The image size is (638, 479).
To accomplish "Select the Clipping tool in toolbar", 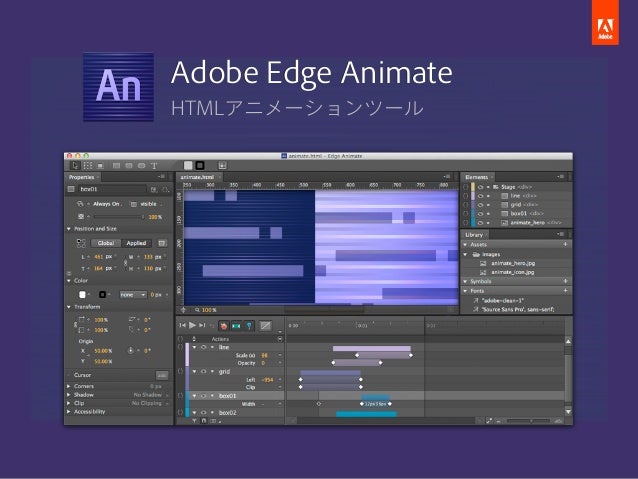I will pyautogui.click(x=100, y=166).
